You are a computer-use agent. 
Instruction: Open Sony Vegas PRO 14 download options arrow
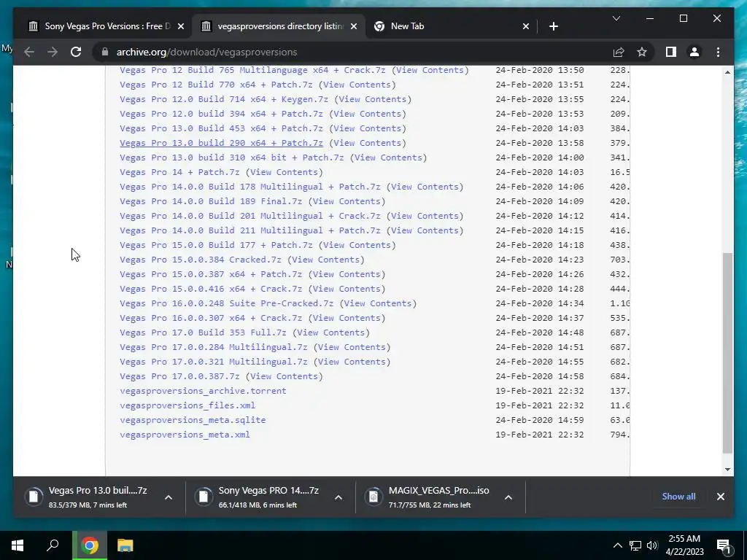[x=338, y=497]
